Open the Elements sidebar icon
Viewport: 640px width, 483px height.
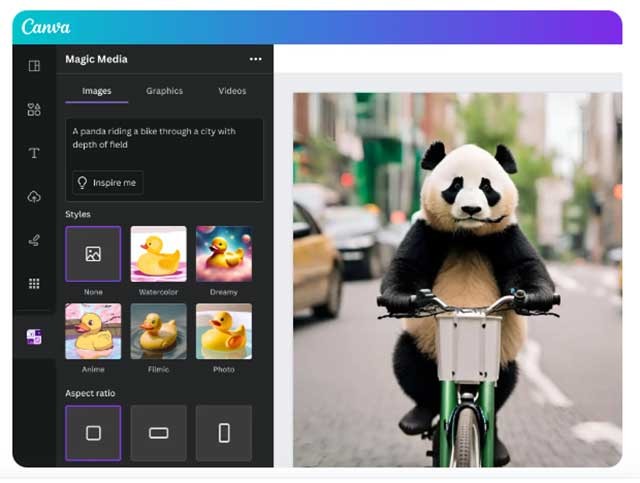pyautogui.click(x=34, y=109)
